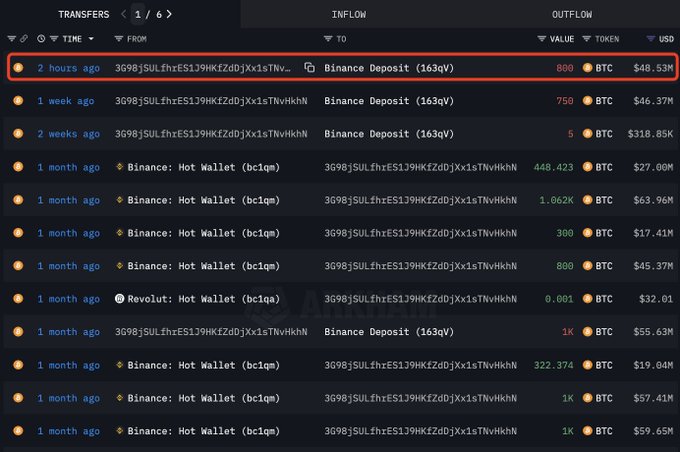The height and width of the screenshot is (452, 680).
Task: Click the BTC token icon in the $27.00M row
Action: [588, 167]
